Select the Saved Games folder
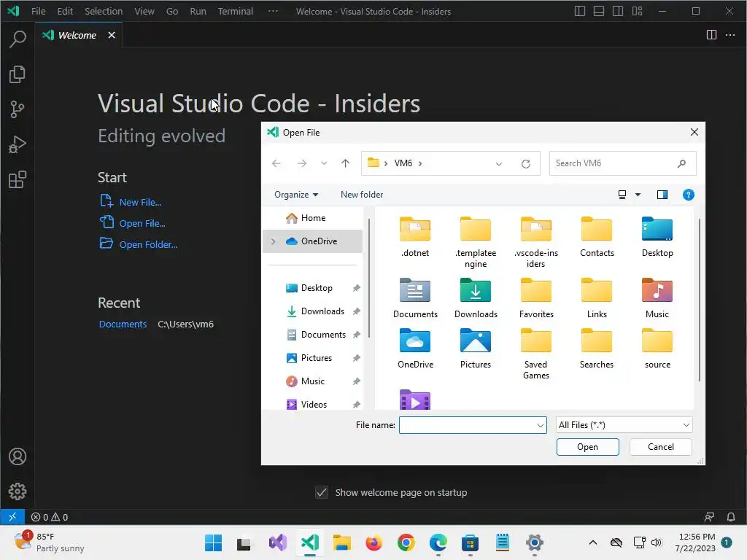The height and width of the screenshot is (560, 747). (x=536, y=354)
